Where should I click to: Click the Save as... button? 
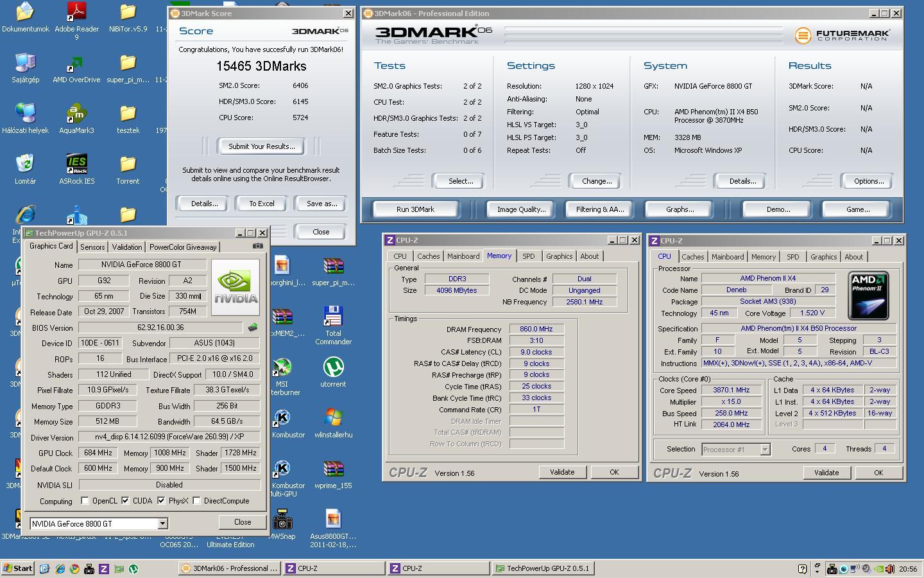coord(321,204)
